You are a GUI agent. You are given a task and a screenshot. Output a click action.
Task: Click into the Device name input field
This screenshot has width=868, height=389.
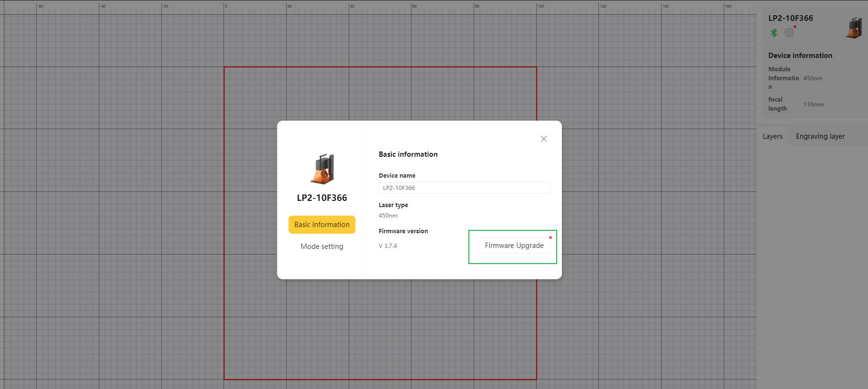pos(464,188)
